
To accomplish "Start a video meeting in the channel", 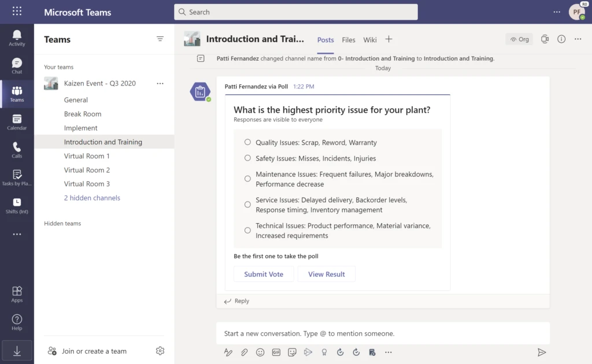I will [x=544, y=39].
